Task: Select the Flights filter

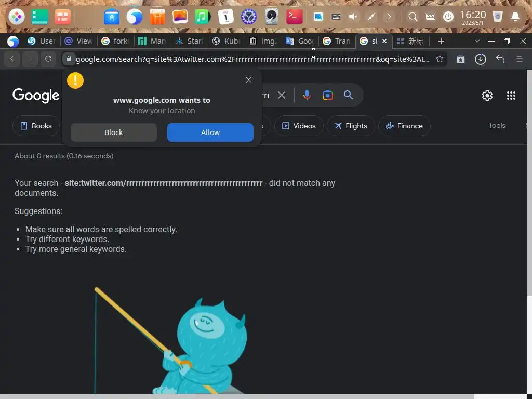Action: coord(351,126)
